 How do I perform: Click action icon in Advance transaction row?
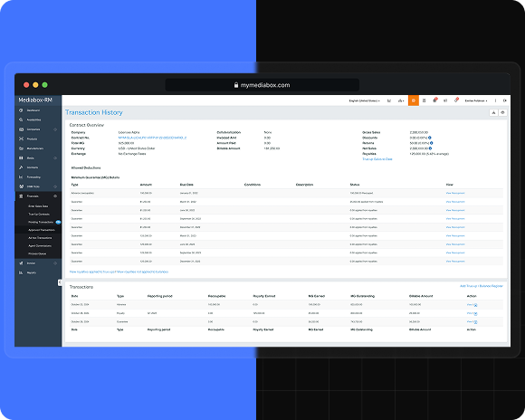click(476, 305)
